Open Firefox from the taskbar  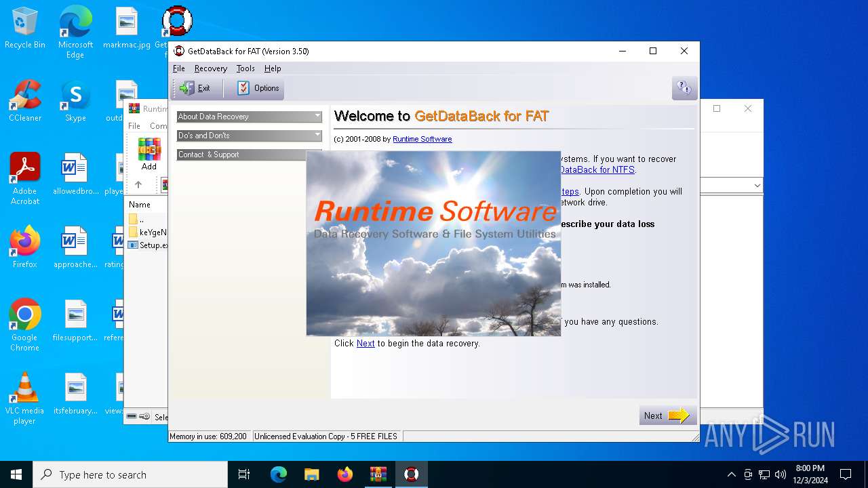click(344, 474)
